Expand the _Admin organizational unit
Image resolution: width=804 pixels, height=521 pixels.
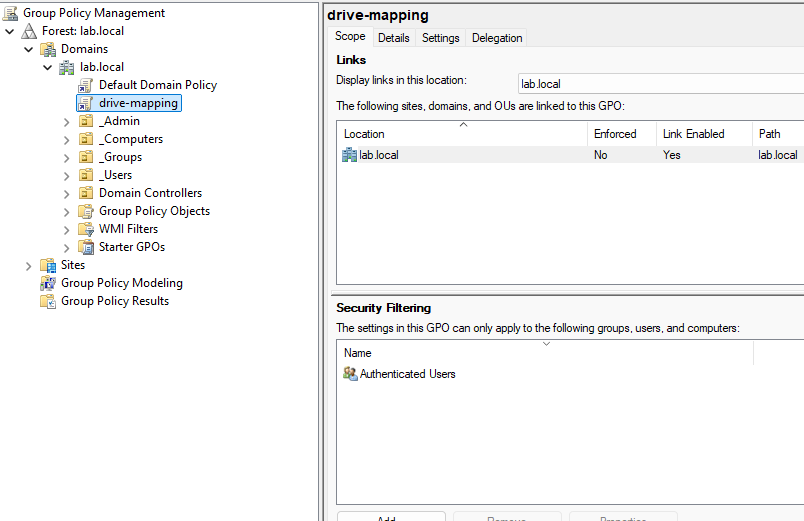point(67,121)
